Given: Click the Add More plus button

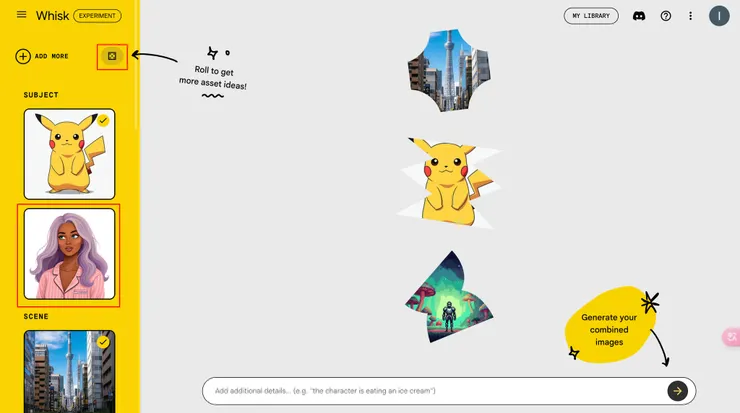Looking at the screenshot, I should tap(23, 56).
